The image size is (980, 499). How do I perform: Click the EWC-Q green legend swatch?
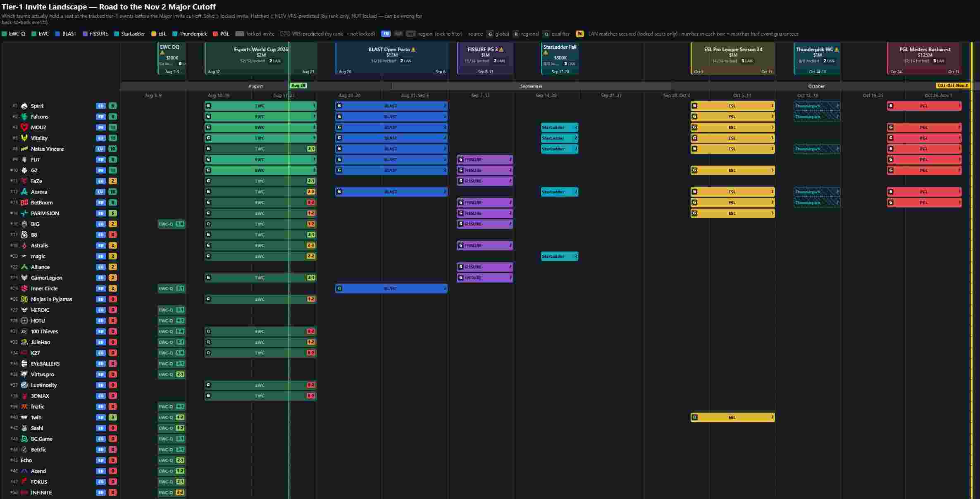click(x=4, y=34)
